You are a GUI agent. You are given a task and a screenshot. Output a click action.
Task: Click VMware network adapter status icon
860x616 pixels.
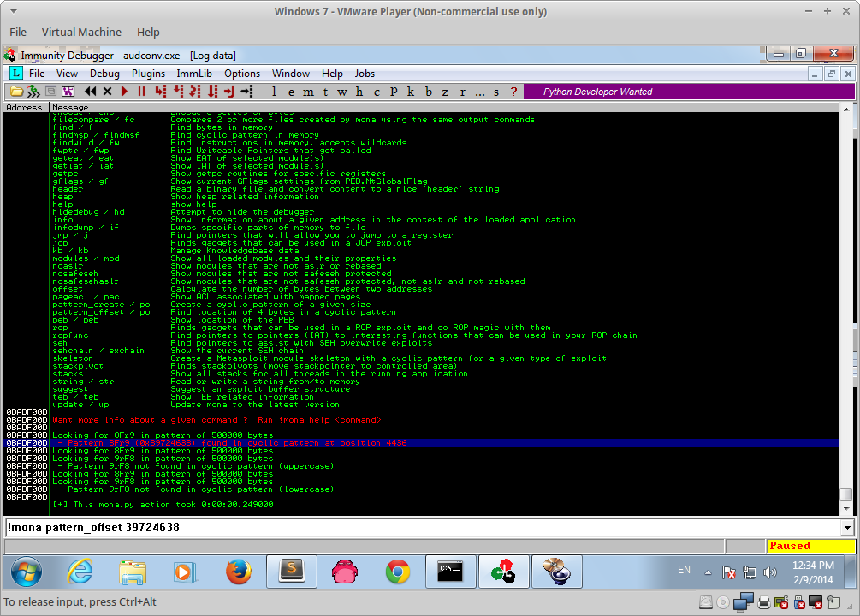pyautogui.click(x=743, y=601)
